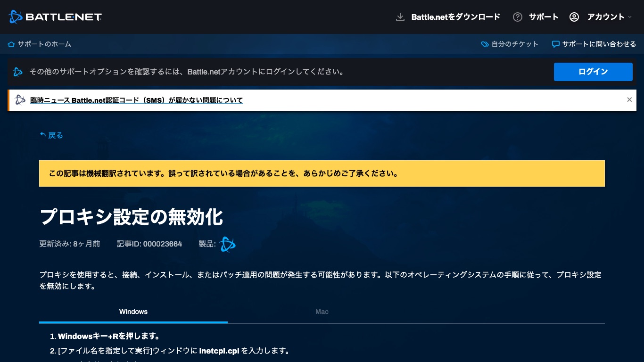
Task: Open Battle.netをダウンロード link
Action: tap(455, 17)
